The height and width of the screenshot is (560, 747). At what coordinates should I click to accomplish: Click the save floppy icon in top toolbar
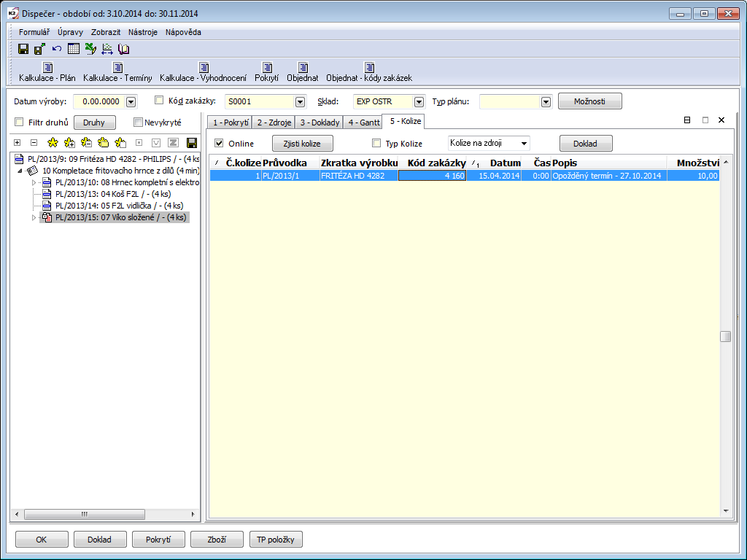pos(23,49)
